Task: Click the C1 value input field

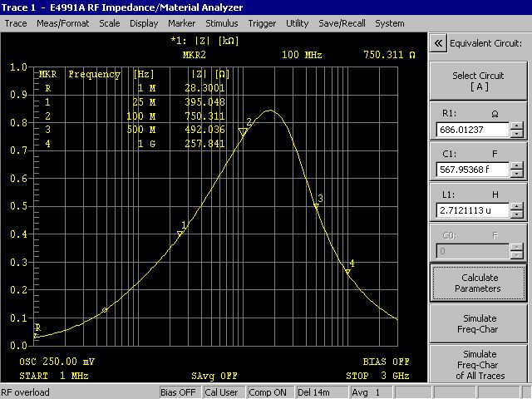Action: 473,170
